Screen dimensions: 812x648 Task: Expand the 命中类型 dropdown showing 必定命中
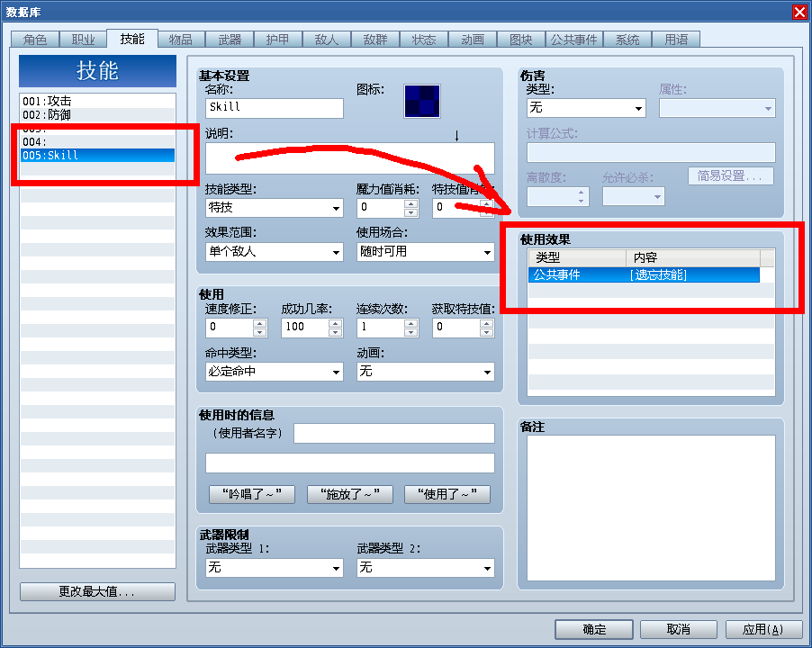tap(274, 372)
